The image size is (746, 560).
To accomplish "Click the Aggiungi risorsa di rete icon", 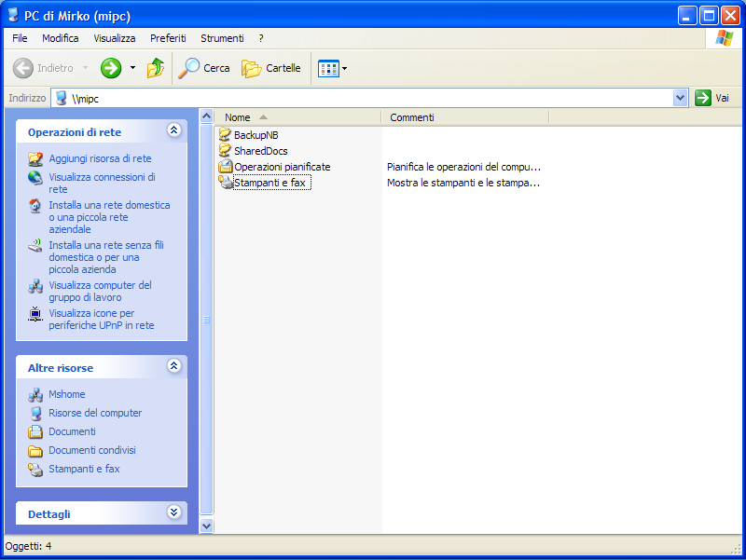I will point(35,158).
